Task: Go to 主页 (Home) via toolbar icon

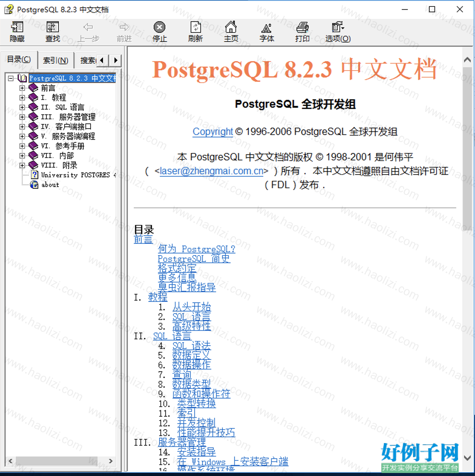Action: pos(231,27)
